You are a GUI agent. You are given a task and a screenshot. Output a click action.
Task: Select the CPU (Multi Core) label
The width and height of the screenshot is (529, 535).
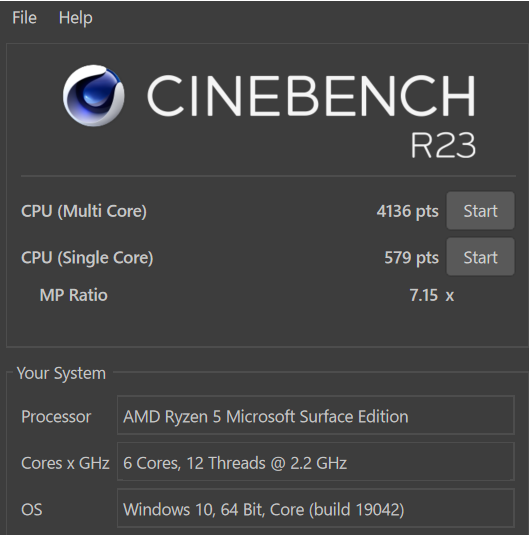coord(84,211)
